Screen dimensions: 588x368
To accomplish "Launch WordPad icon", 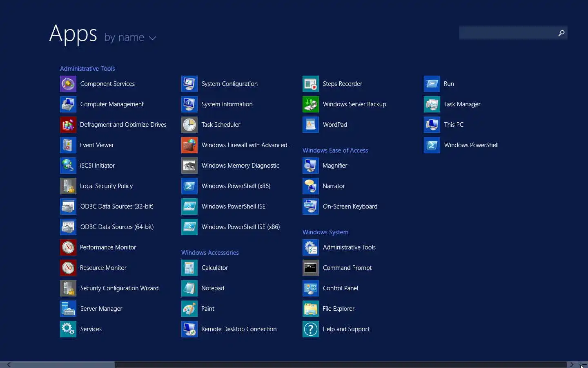I will 310,125.
